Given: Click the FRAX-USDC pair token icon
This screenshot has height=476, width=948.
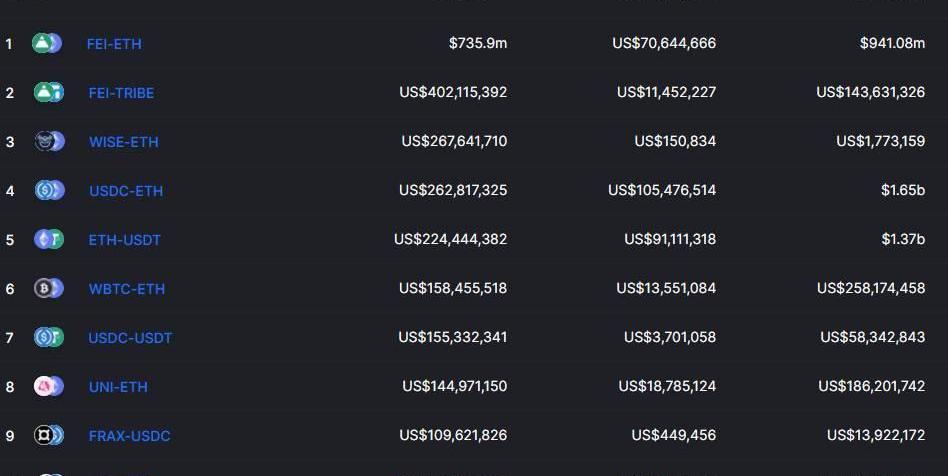Looking at the screenshot, I should 49,435.
